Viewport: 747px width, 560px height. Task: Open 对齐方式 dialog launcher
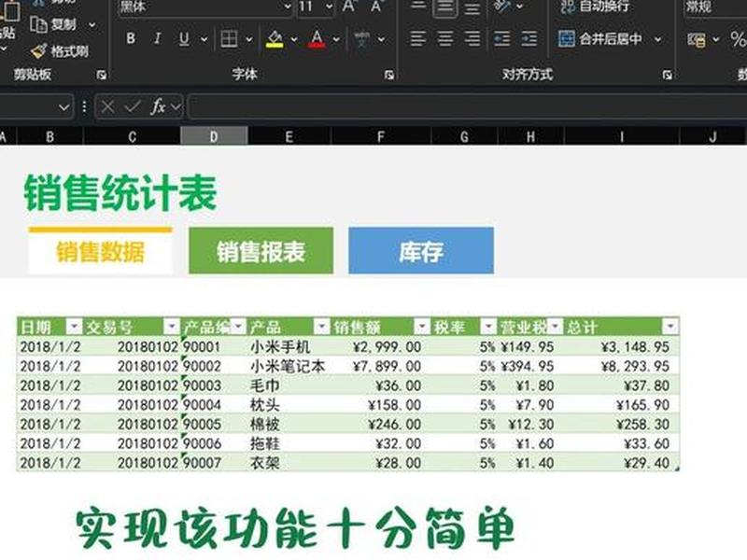[x=668, y=75]
